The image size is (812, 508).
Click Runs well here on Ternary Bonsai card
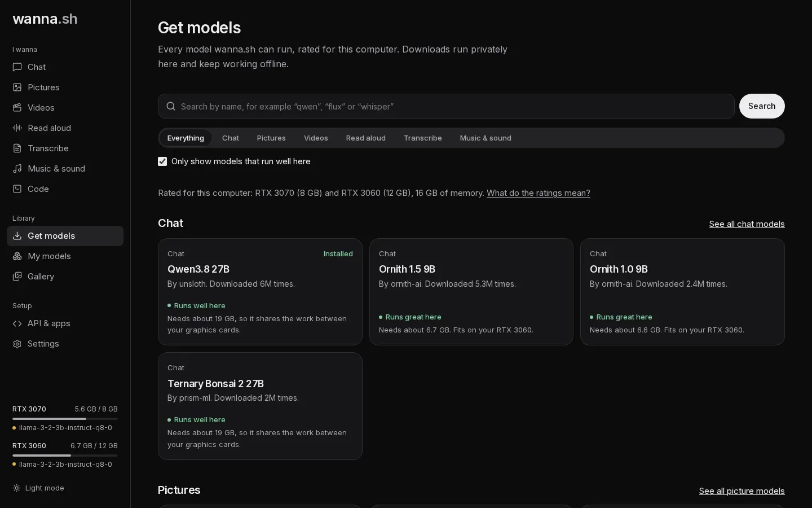coord(200,420)
